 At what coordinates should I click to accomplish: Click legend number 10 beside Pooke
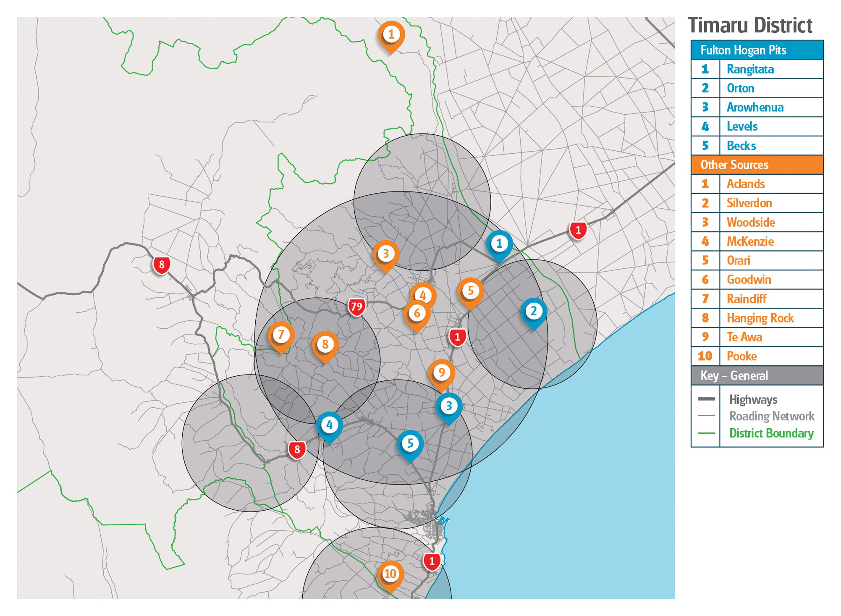[705, 356]
